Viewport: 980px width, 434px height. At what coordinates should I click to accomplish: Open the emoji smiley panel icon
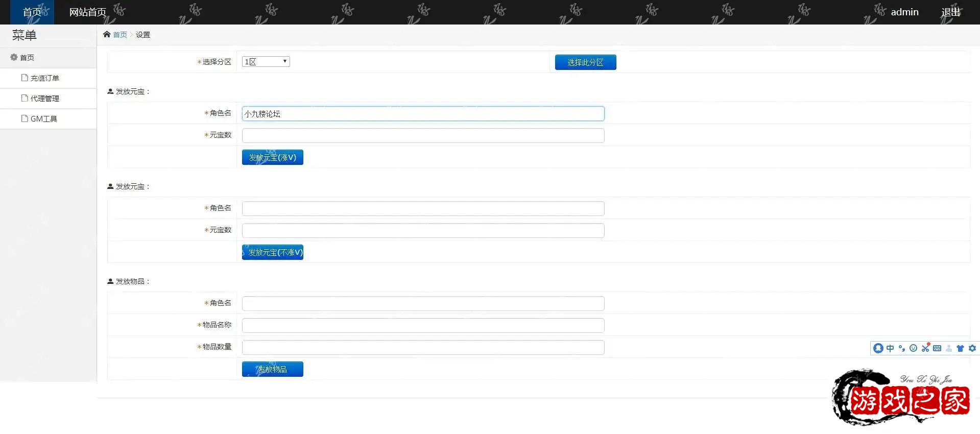(914, 348)
